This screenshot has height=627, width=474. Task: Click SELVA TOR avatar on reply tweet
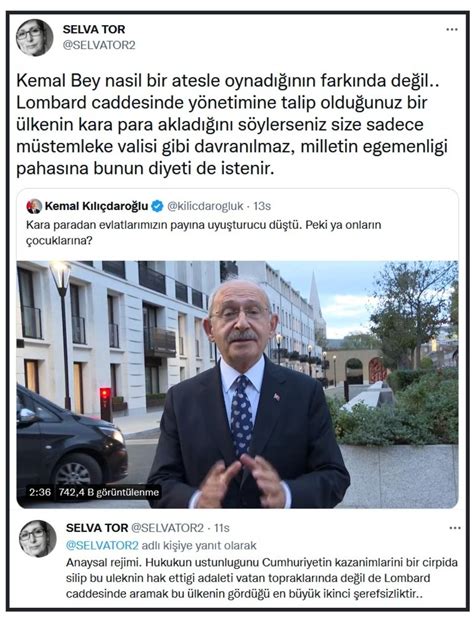(x=38, y=539)
